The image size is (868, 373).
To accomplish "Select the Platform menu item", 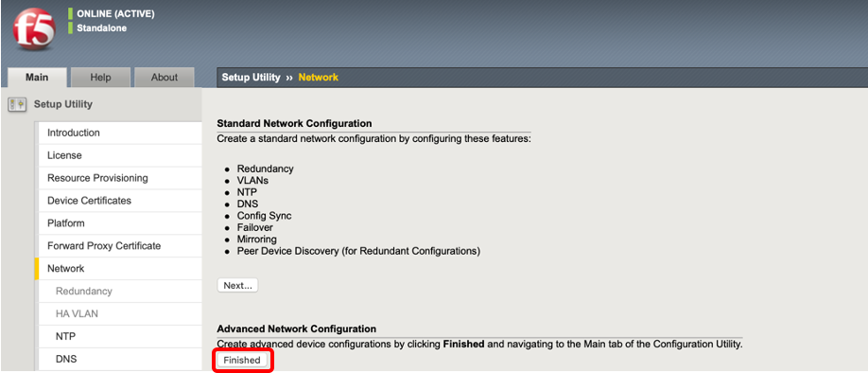I will [x=120, y=223].
